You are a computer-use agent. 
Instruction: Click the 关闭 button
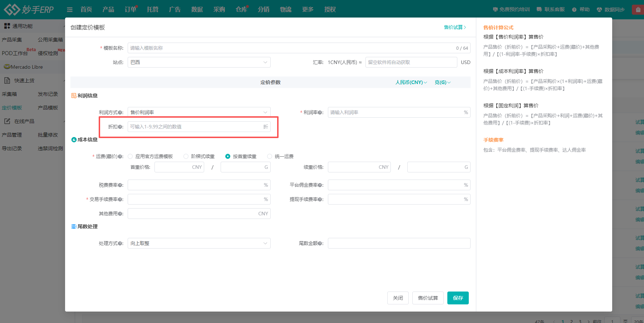coord(398,298)
